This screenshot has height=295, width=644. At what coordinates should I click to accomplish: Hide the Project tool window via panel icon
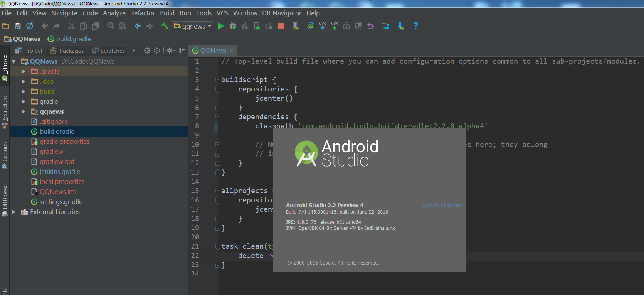click(182, 51)
